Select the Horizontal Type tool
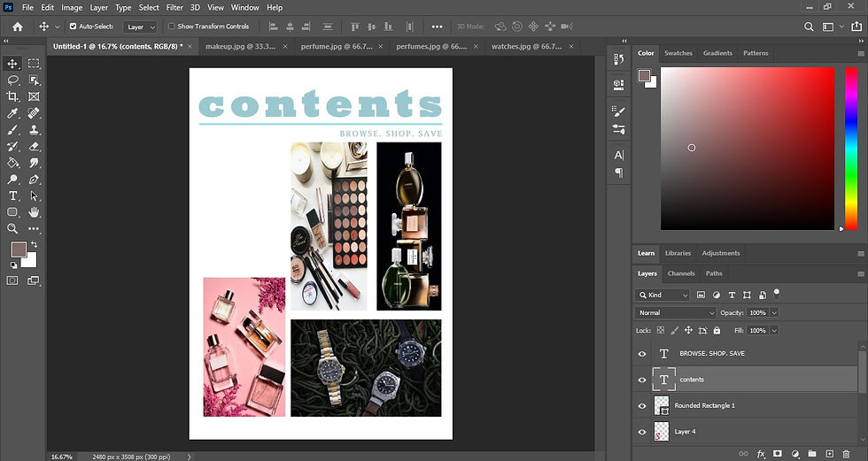Viewport: 868px width, 461px height. pyautogui.click(x=12, y=196)
